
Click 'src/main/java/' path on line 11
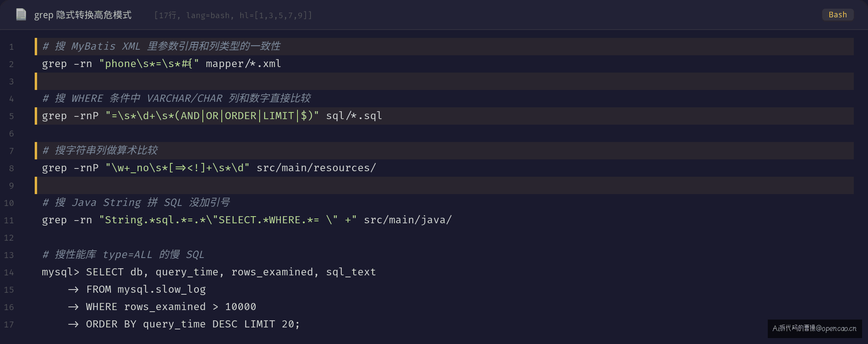tap(408, 220)
